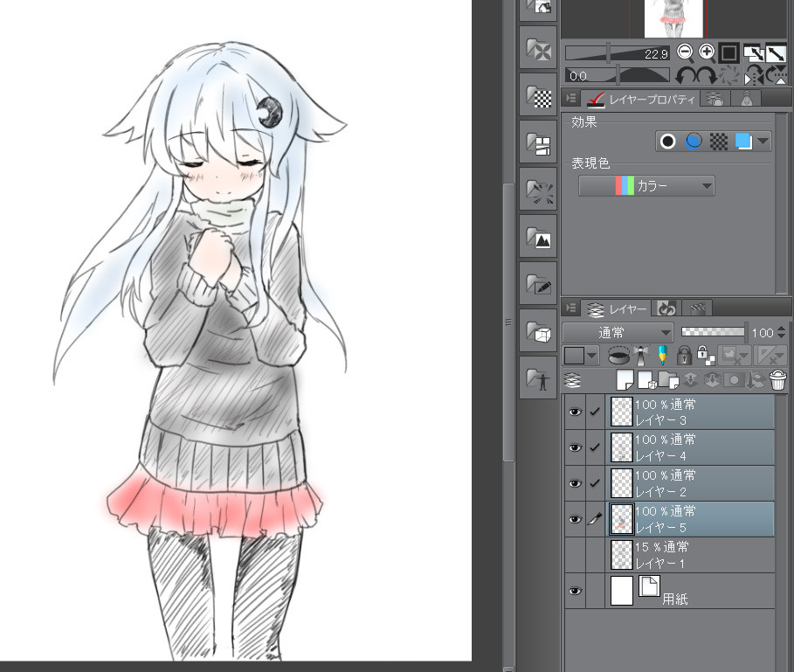Apply border effect in Layer Property
The height and width of the screenshot is (672, 794).
point(668,142)
